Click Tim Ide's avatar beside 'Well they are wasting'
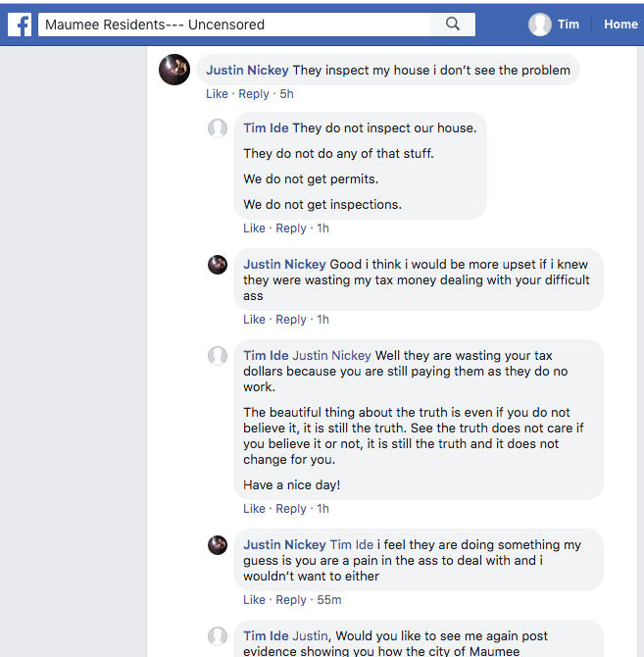 click(218, 356)
